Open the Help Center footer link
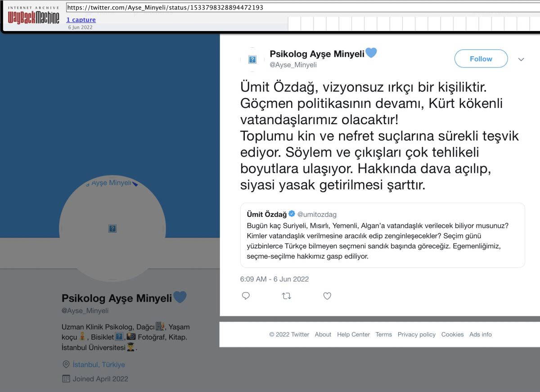Image resolution: width=540 pixels, height=392 pixels. coord(353,334)
